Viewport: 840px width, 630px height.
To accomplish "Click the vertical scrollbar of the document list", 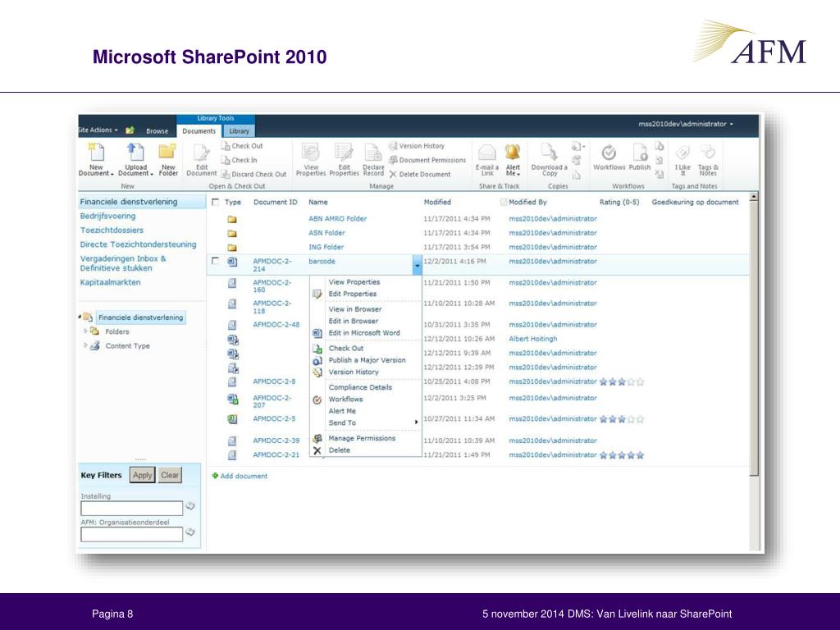I will tap(754, 337).
